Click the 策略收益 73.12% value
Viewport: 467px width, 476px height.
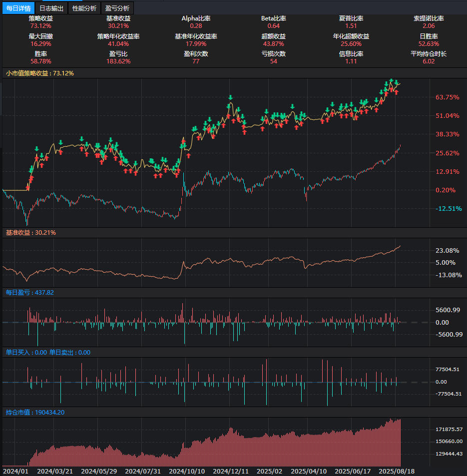click(40, 25)
